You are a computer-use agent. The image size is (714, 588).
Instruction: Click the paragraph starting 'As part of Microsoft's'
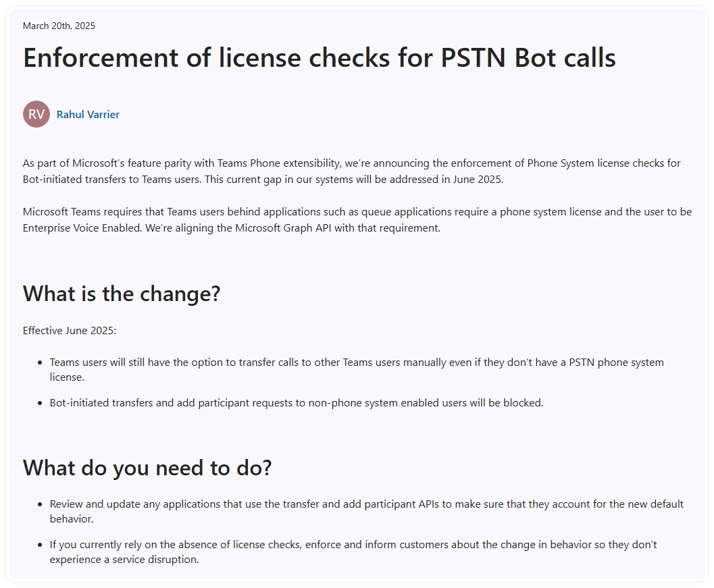(x=351, y=171)
